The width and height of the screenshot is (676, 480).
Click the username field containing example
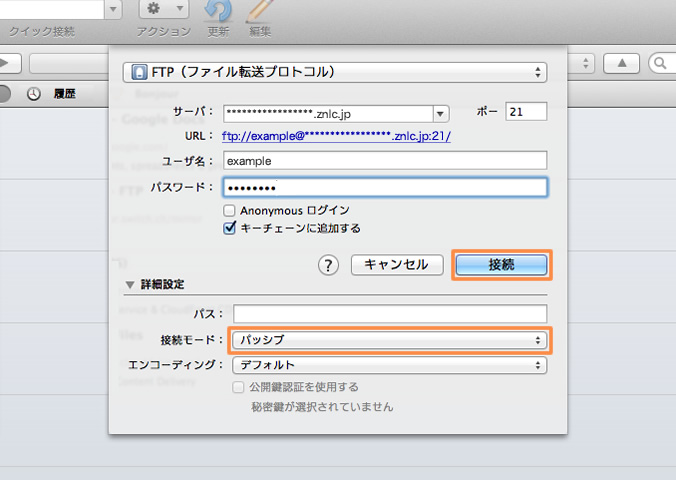[x=385, y=161]
